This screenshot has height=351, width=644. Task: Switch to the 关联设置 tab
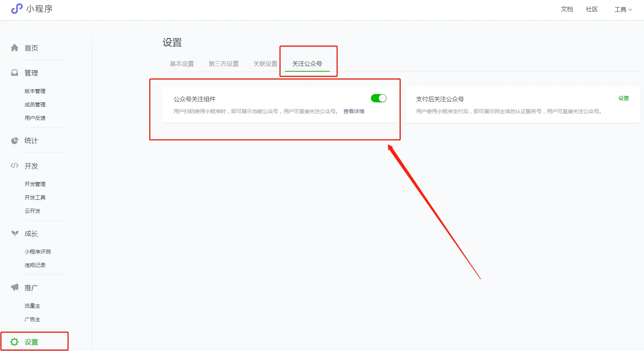(x=265, y=64)
